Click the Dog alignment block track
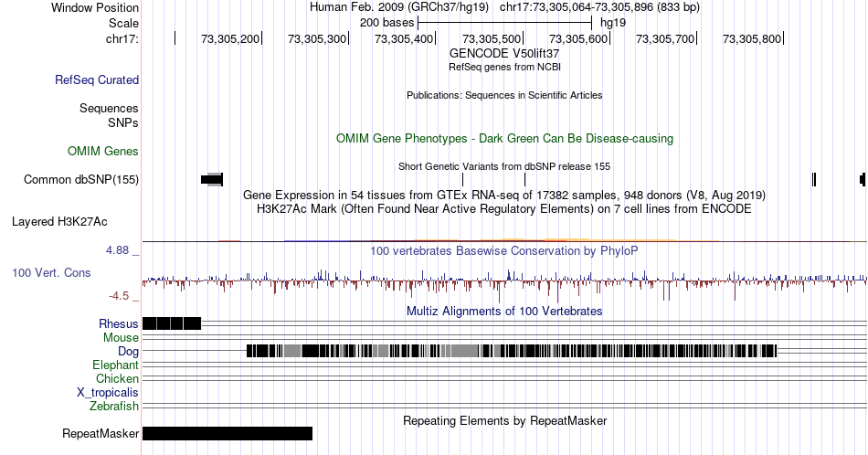The image size is (868, 455). [x=512, y=350]
